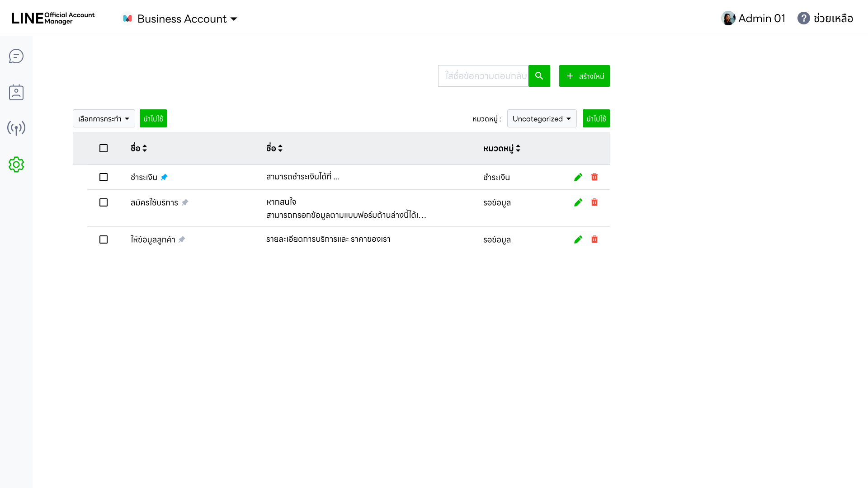This screenshot has height=488, width=868.
Task: Click the สร้างใหม่ create new button
Action: tap(584, 76)
